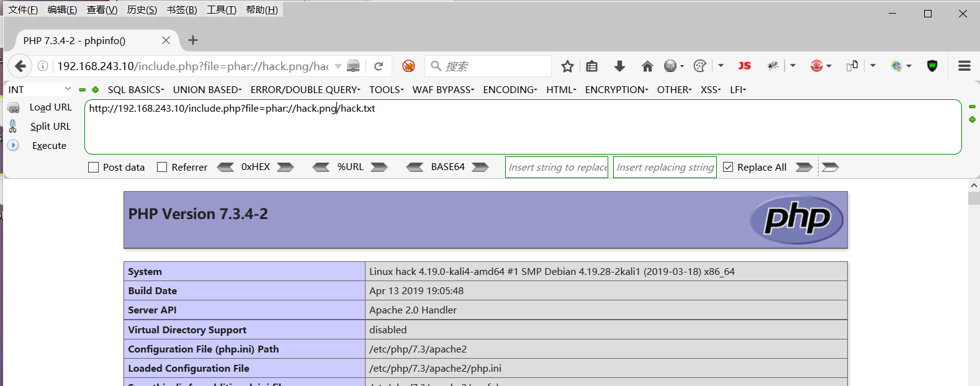
Task: Open the 查看(V) menu
Action: tap(102, 10)
